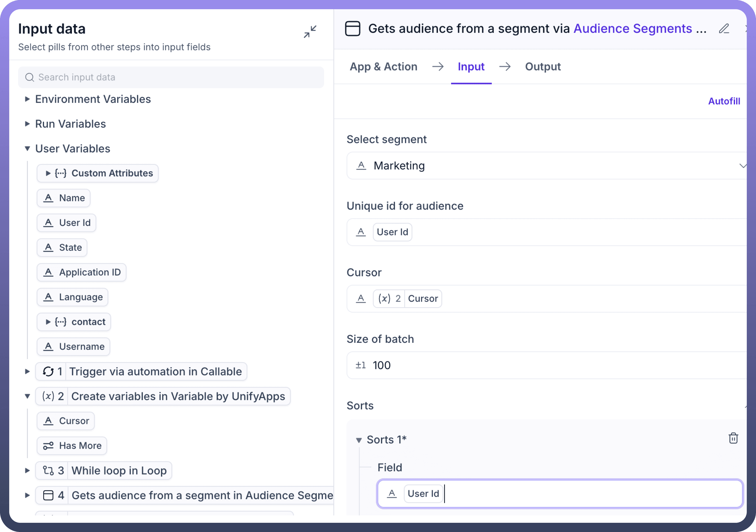Select the Cursor variable pill under step 2
Screen dimensions: 756x532
[66, 421]
